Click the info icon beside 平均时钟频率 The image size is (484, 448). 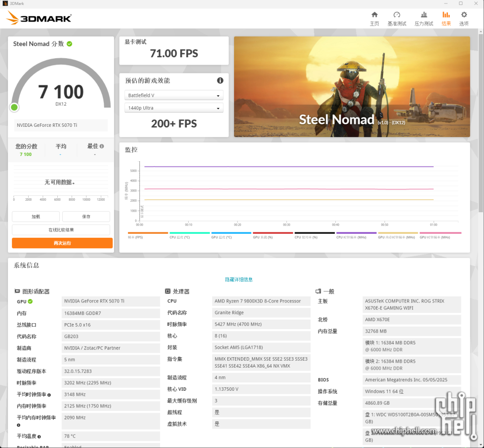point(49,395)
